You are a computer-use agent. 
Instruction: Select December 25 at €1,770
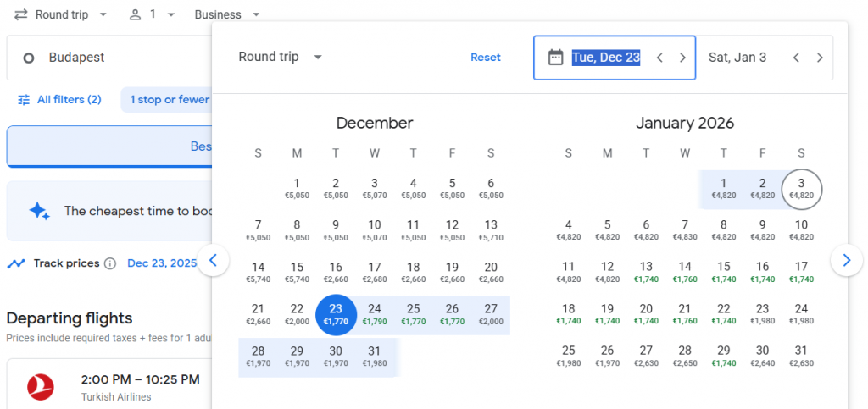[x=414, y=314]
